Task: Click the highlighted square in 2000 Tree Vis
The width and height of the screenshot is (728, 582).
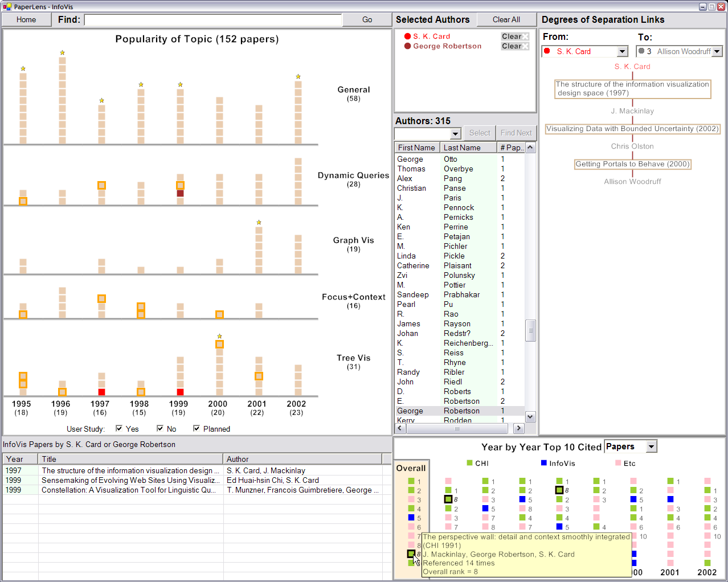Action: (219, 344)
